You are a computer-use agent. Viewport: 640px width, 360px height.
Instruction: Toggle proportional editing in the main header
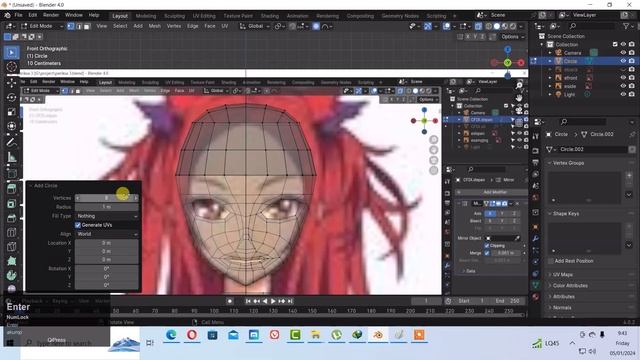(316, 26)
